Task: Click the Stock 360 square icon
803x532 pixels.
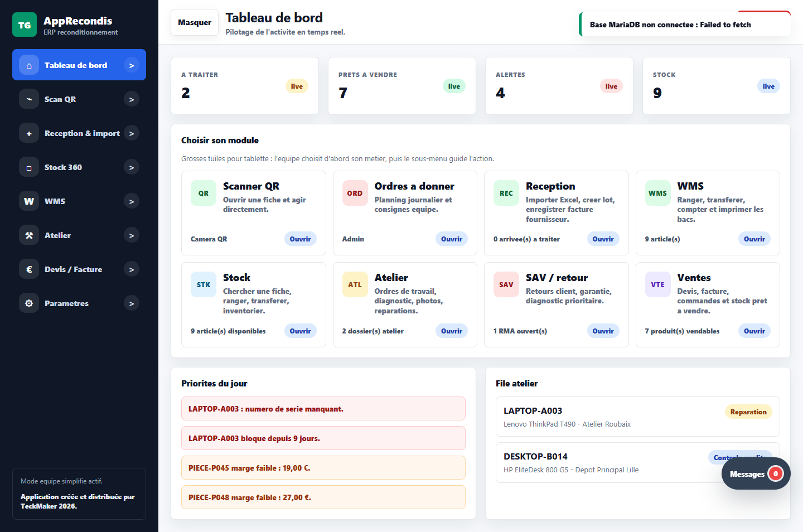Action: pos(29,167)
